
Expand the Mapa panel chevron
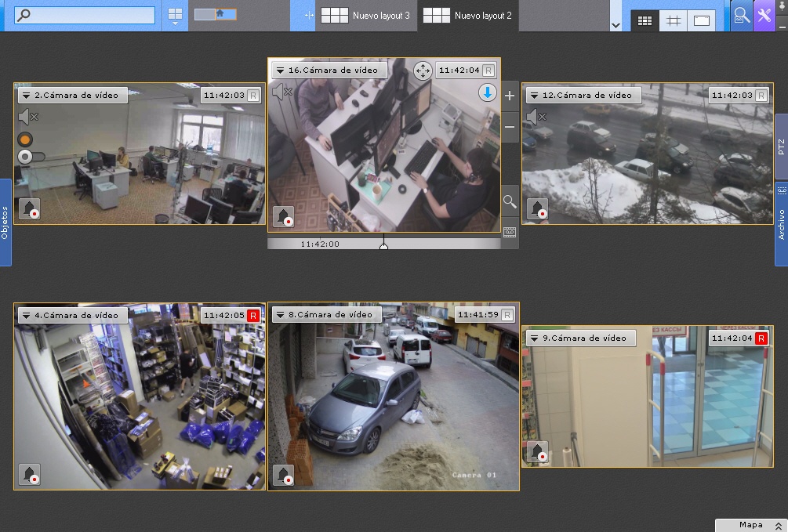pos(778,526)
